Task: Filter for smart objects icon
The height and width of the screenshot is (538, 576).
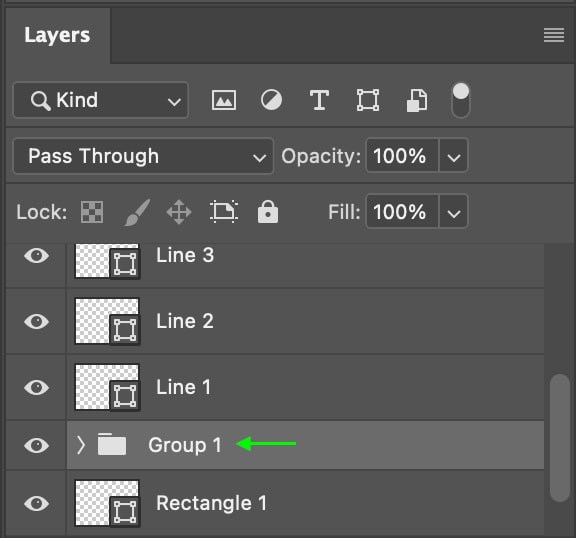Action: point(417,100)
